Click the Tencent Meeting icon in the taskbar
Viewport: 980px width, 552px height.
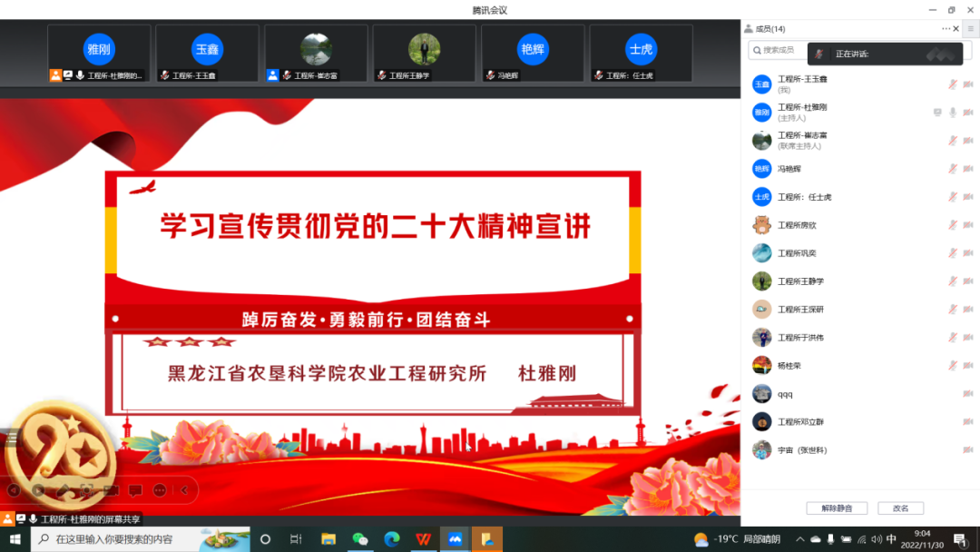[x=454, y=539]
